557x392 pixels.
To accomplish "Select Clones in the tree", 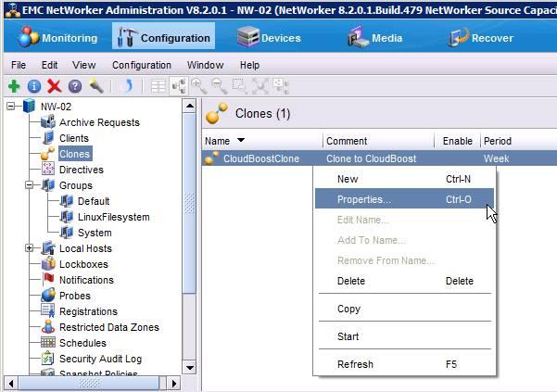I will 74,154.
